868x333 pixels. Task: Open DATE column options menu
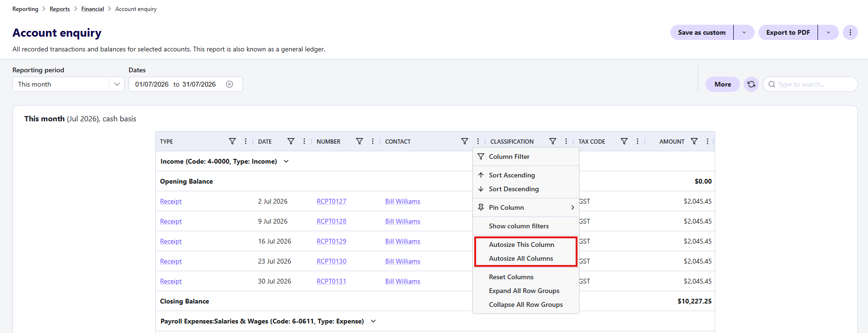tap(304, 141)
